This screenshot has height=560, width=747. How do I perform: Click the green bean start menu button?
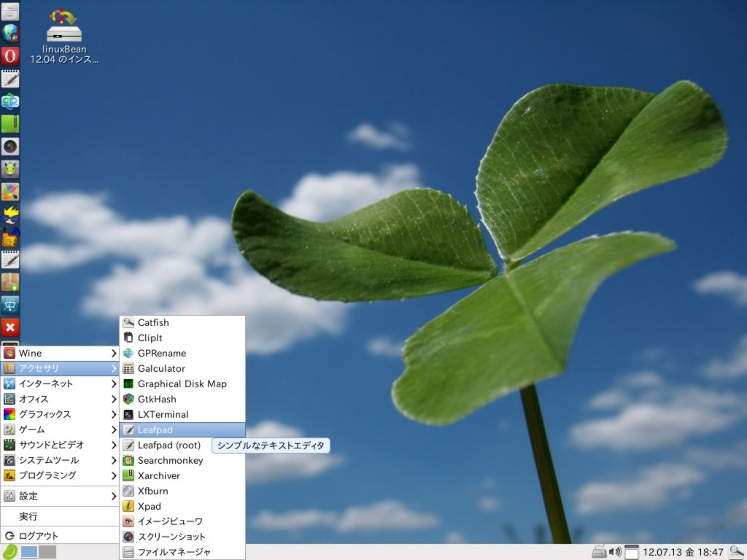tap(9, 552)
